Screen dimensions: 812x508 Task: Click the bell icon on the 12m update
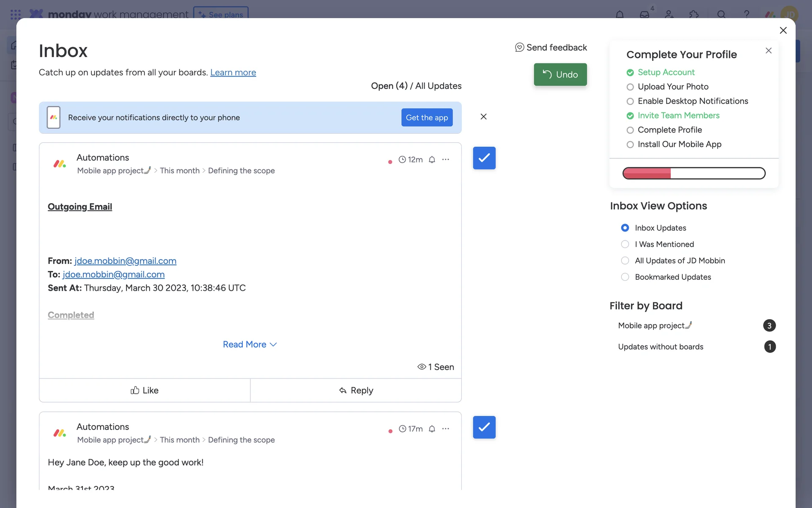[x=432, y=160]
